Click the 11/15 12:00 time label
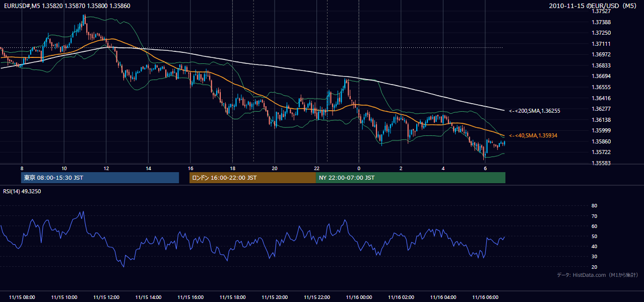Viewport: 644px width, 302px height. click(106, 297)
